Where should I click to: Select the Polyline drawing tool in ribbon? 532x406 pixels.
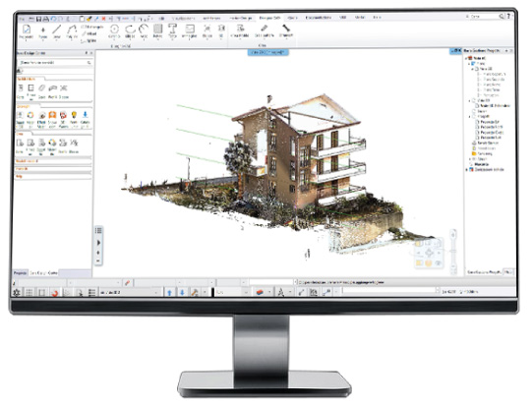[72, 31]
